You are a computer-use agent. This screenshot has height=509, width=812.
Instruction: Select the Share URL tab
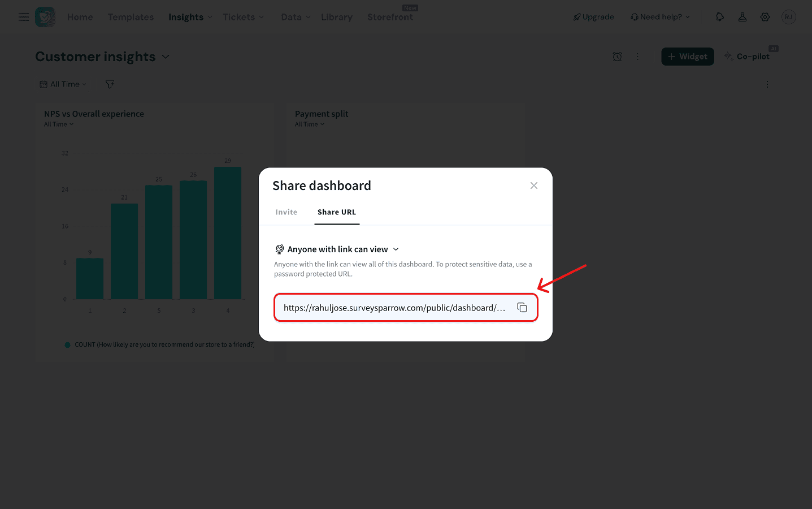[337, 212]
